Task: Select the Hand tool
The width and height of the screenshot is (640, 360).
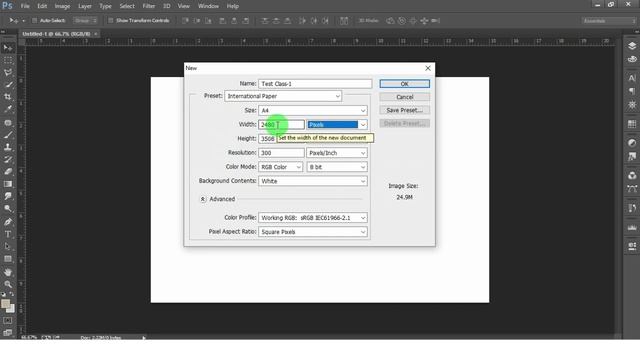Action: (8, 272)
